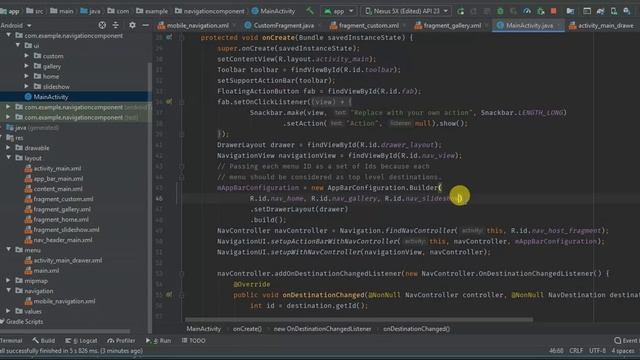This screenshot has height=360, width=640.
Task: Click the layout window icon in toolbar
Action: tap(587, 11)
